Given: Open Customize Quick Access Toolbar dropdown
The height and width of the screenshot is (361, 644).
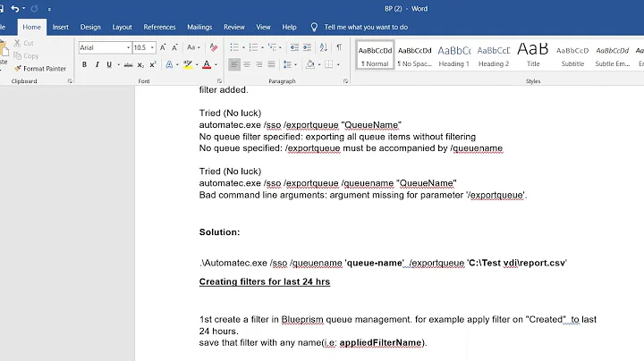Looking at the screenshot, I should pos(49,9).
